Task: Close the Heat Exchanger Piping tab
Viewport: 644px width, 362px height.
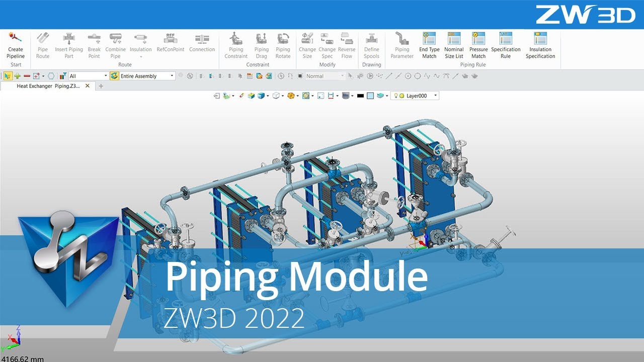Action: (x=88, y=86)
